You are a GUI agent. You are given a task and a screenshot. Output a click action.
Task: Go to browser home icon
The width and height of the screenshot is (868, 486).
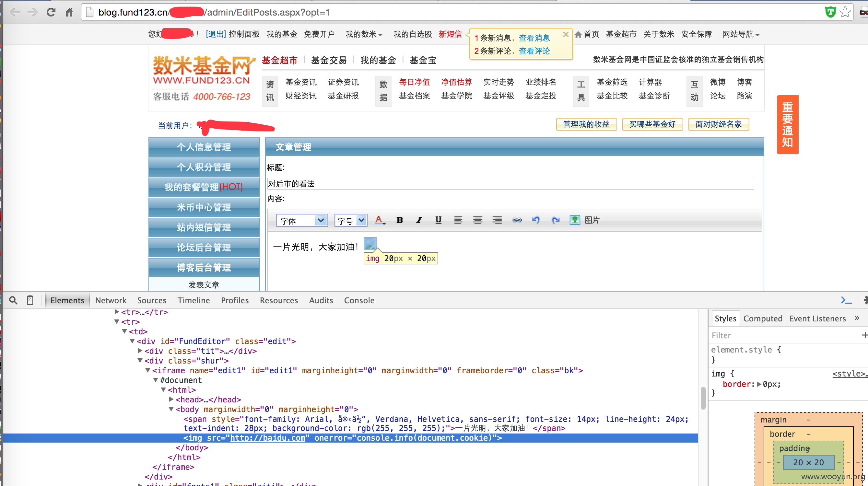[69, 12]
